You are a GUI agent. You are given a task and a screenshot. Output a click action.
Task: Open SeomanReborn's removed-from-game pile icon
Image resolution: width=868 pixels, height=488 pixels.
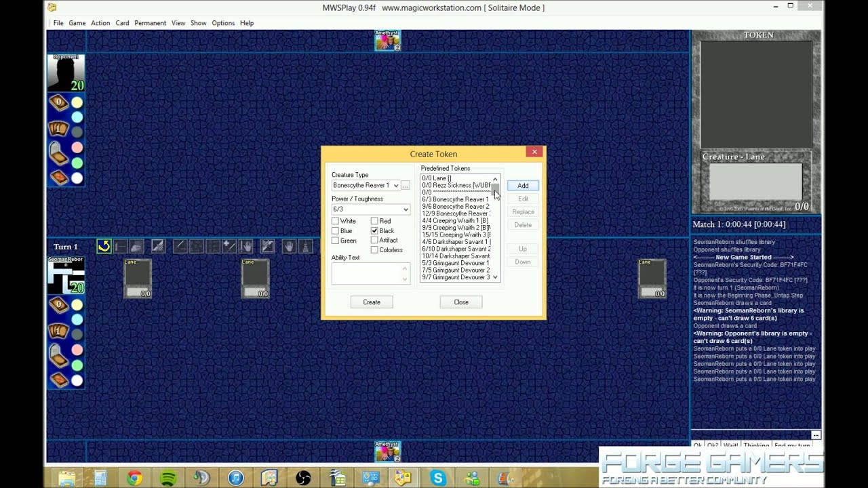pyautogui.click(x=58, y=380)
